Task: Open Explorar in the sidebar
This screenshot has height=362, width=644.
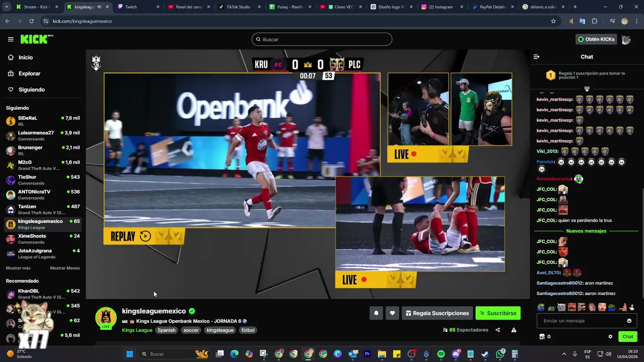Action: pyautogui.click(x=29, y=73)
